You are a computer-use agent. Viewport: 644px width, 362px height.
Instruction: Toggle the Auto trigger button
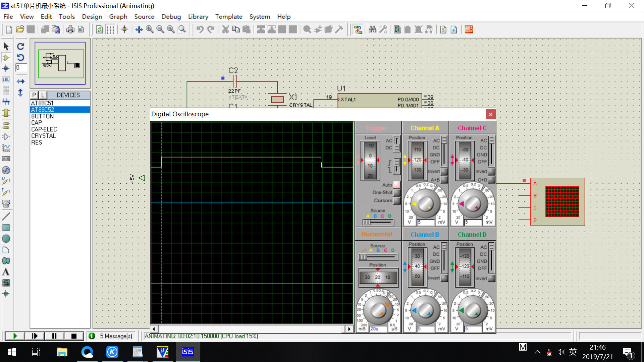point(397,185)
